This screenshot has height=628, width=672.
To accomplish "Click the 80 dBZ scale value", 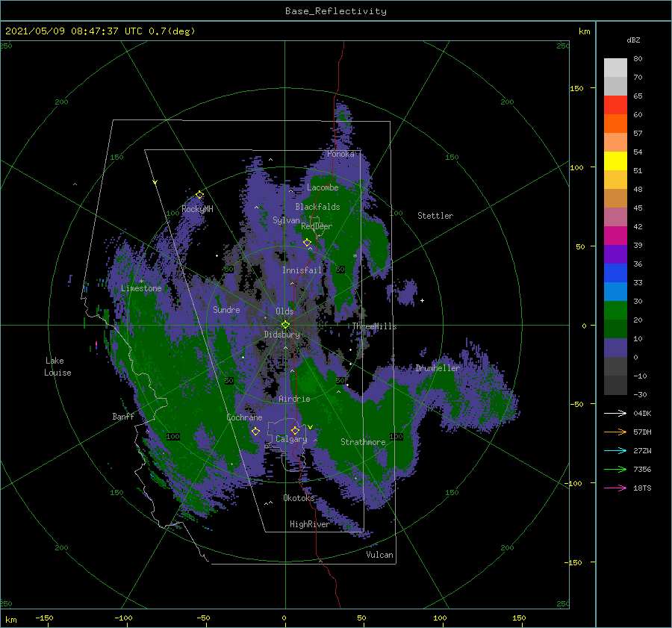I will [638, 59].
